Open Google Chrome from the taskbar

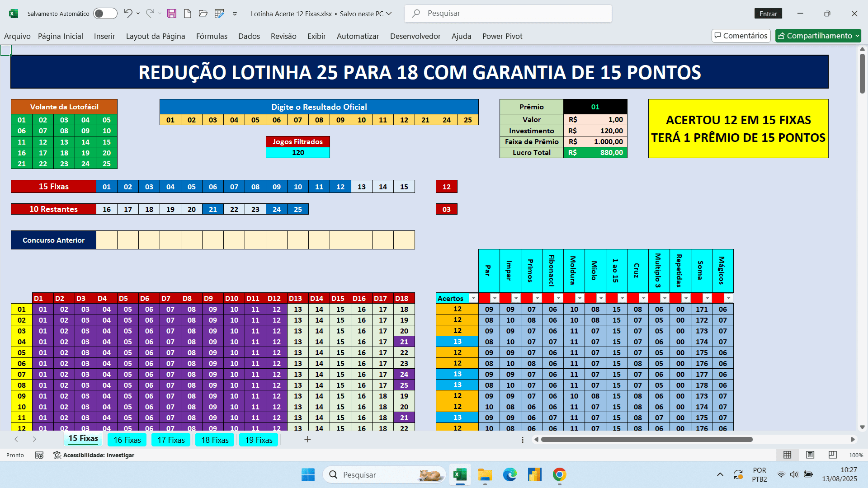(x=559, y=474)
